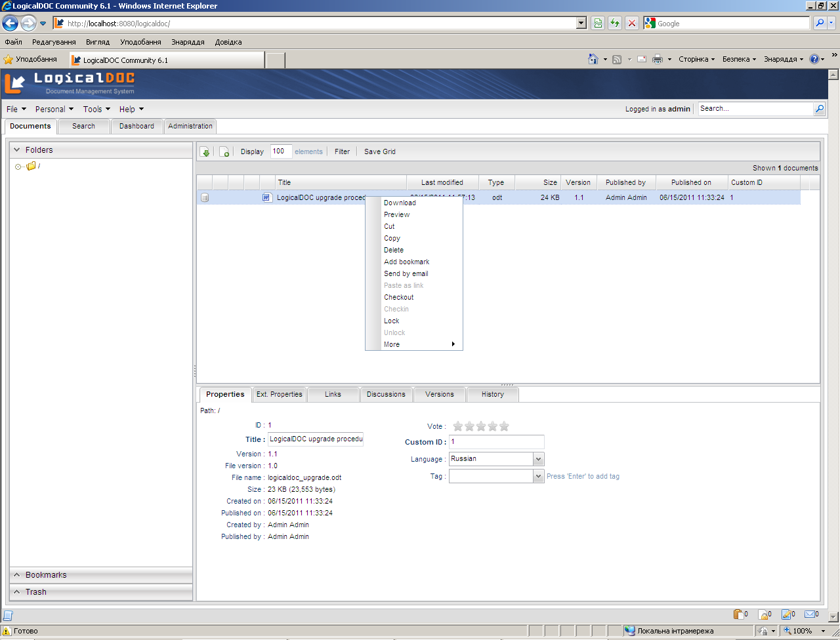
Task: Click the Google search magnifier button
Action: (820, 23)
